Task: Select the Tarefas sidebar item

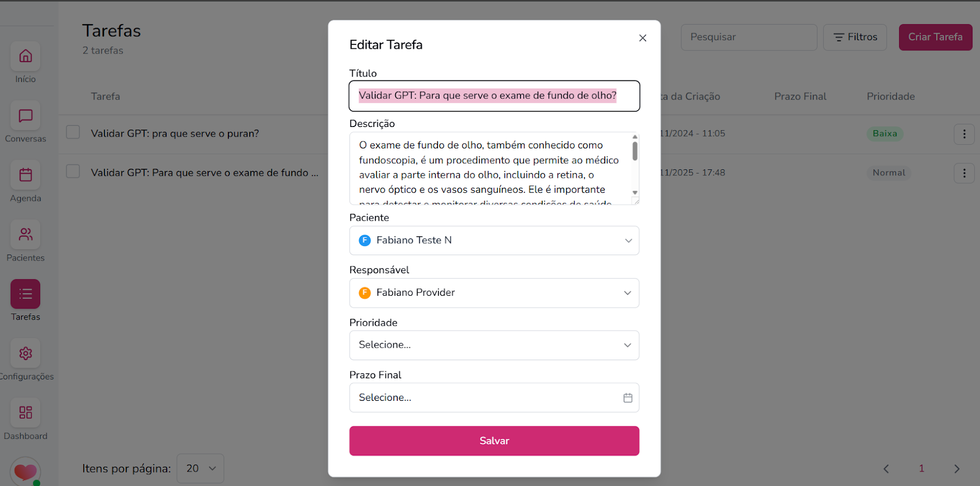Action: (x=25, y=294)
